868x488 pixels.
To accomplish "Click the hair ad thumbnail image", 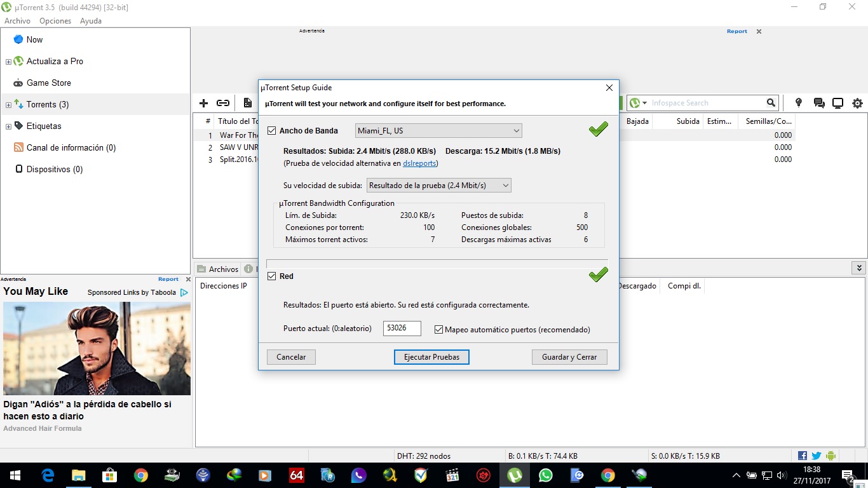I will pyautogui.click(x=97, y=348).
